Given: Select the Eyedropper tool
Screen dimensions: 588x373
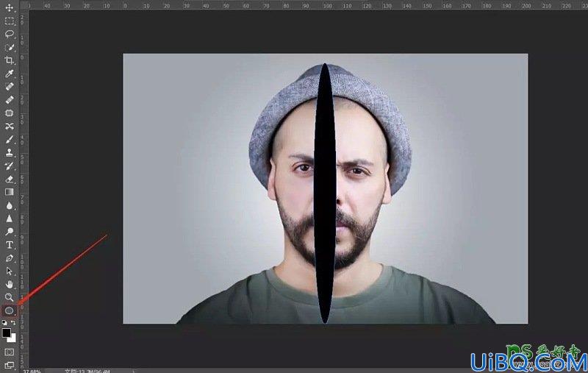Looking at the screenshot, I should click(x=10, y=74).
